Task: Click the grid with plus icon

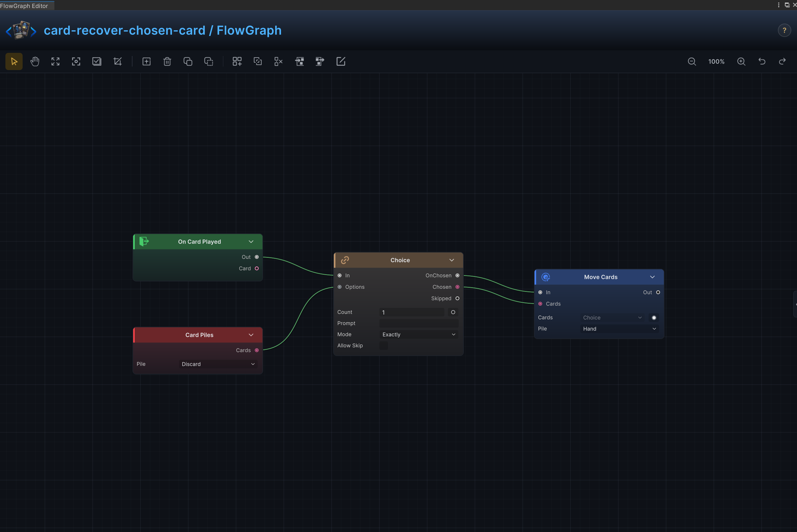Action: click(237, 61)
